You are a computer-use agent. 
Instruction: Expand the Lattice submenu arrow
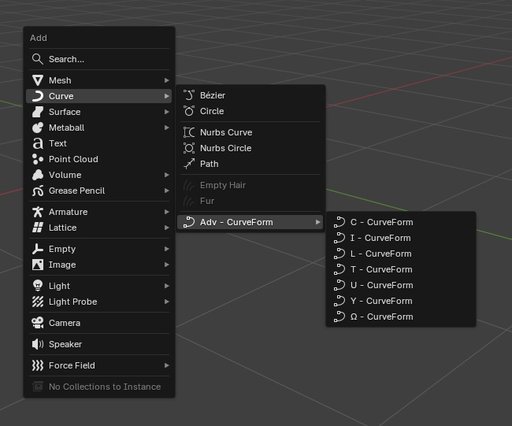tap(167, 228)
